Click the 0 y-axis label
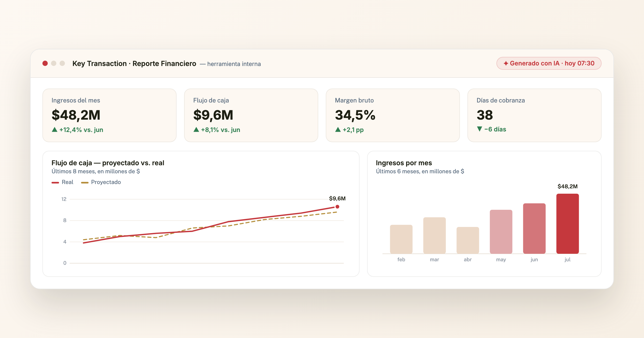The height and width of the screenshot is (338, 644). click(x=65, y=263)
